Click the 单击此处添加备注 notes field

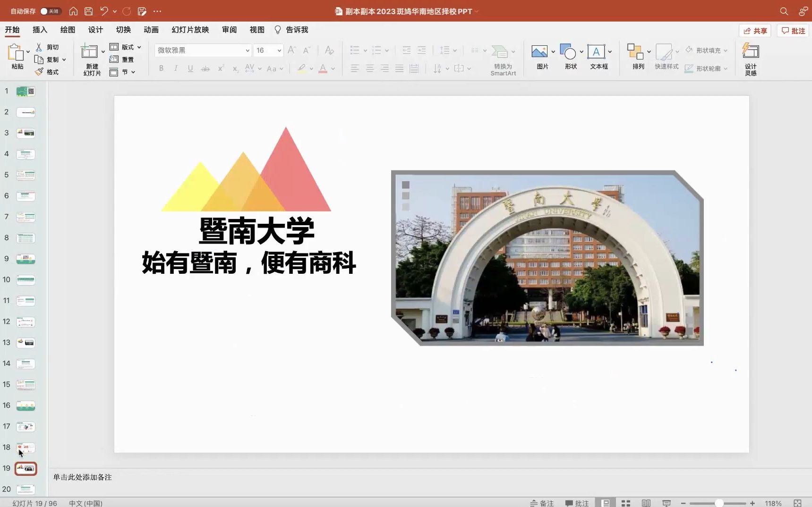click(82, 477)
